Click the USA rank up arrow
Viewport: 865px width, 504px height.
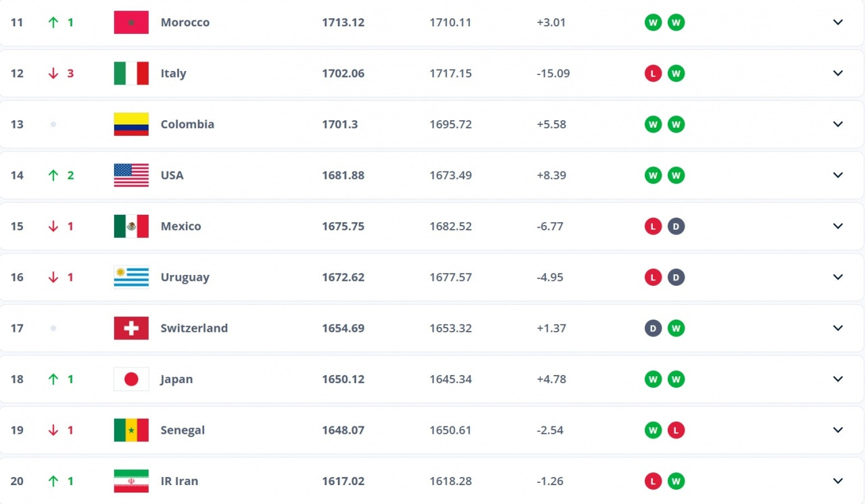pyautogui.click(x=53, y=175)
